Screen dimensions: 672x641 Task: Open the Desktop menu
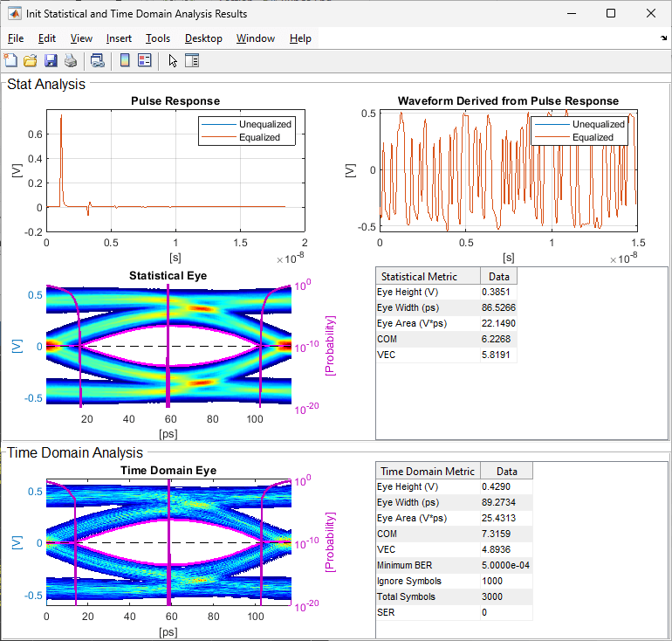[x=203, y=38]
